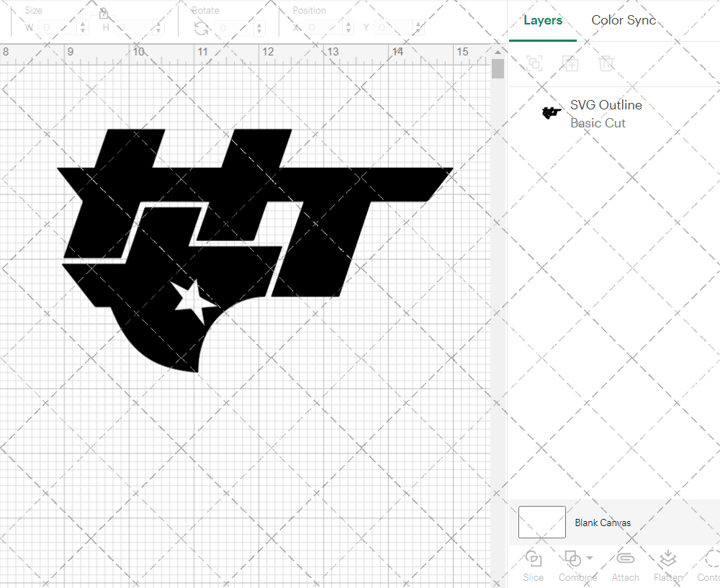
Task: Click the Basic Cut label
Action: click(x=598, y=123)
